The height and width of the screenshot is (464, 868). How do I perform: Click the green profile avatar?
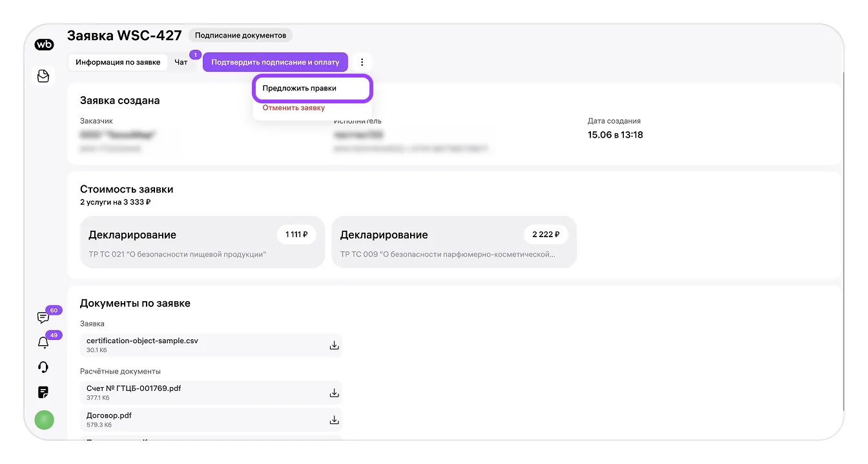pos(44,420)
